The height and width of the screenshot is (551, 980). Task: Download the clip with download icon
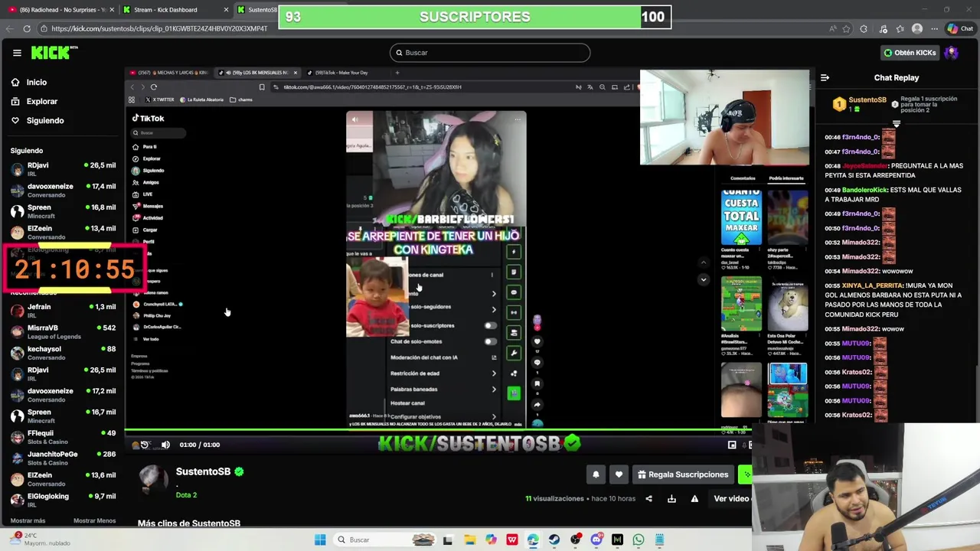click(671, 499)
